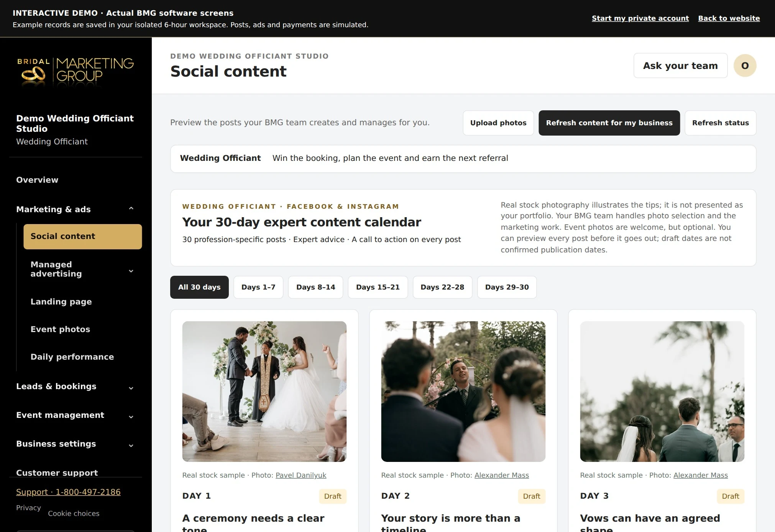Click the Wedding Officiant profession label

(x=220, y=158)
